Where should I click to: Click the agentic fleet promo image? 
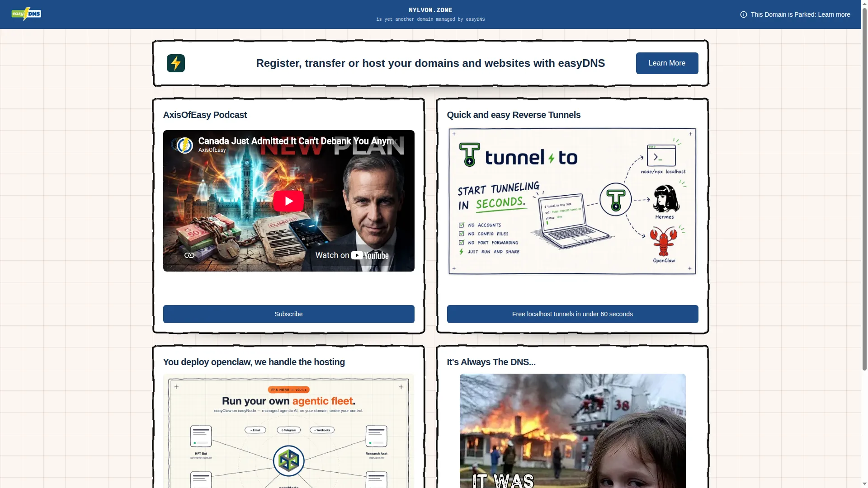(x=288, y=431)
